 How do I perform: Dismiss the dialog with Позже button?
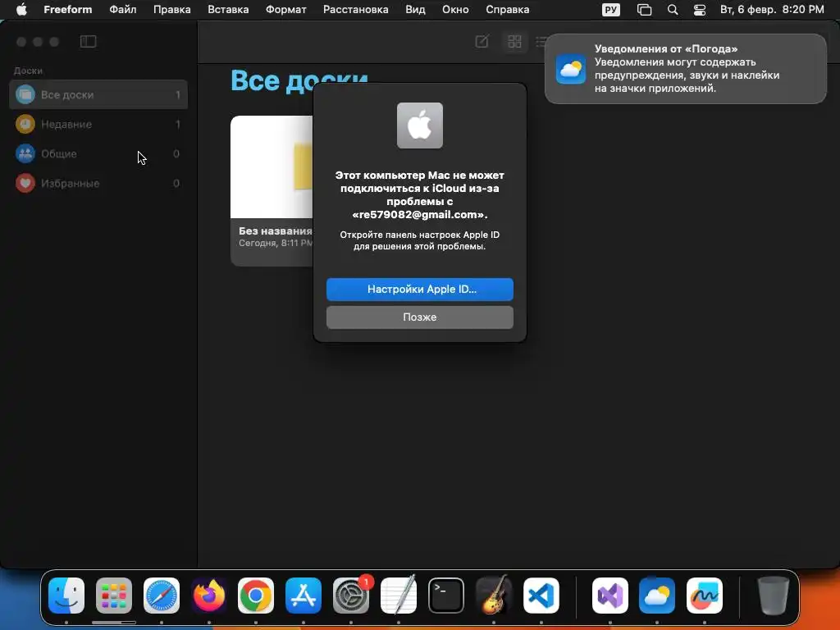pyautogui.click(x=419, y=317)
